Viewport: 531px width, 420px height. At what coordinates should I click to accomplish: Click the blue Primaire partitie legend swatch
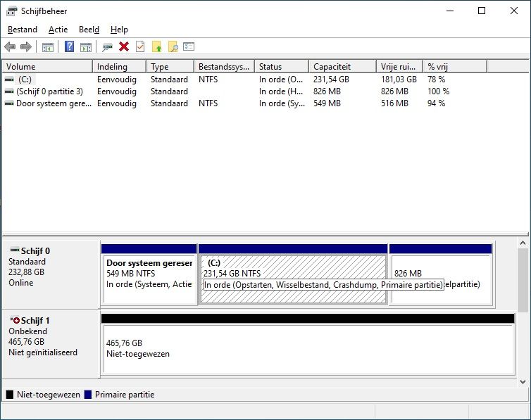tap(88, 394)
